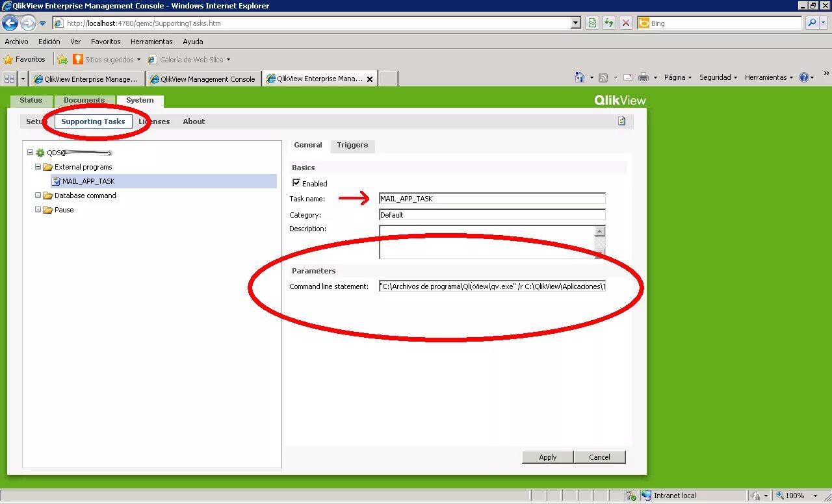Click the Read mail icon

click(x=628, y=77)
